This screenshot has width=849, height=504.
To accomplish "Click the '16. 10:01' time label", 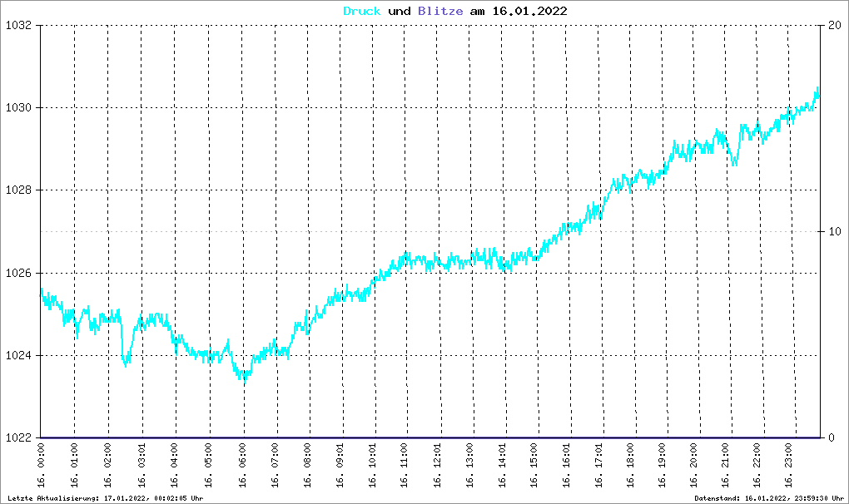I will coord(373,465).
